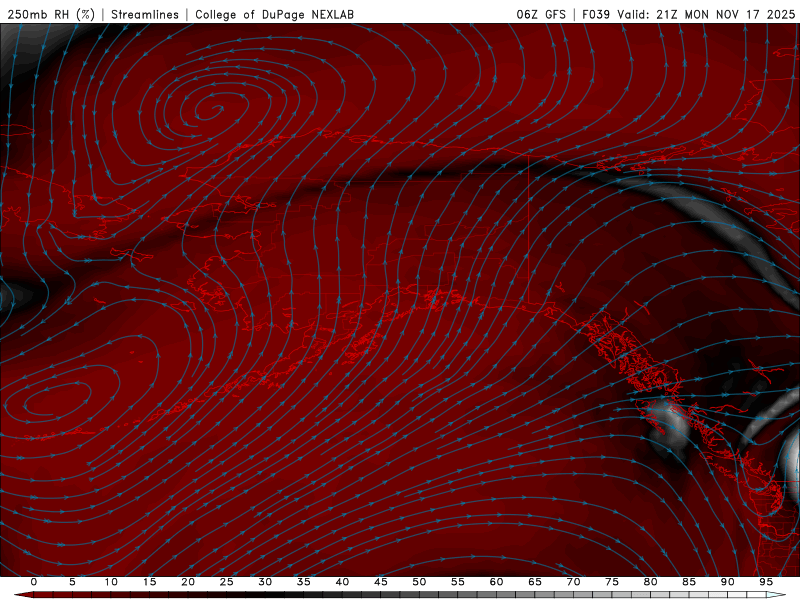Click the '85' value on the colorbar scale
Screen dimensions: 800x600
pyautogui.click(x=688, y=582)
